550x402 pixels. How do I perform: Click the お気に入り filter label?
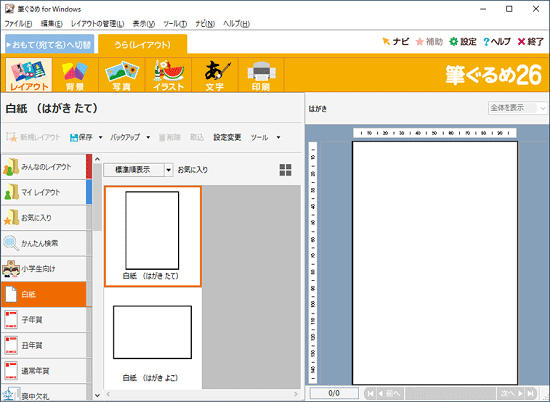[193, 170]
